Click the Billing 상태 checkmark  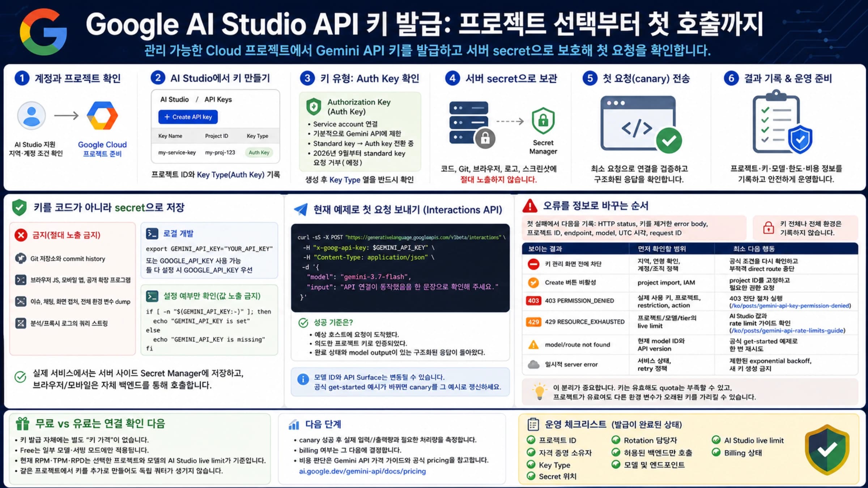pos(716,452)
